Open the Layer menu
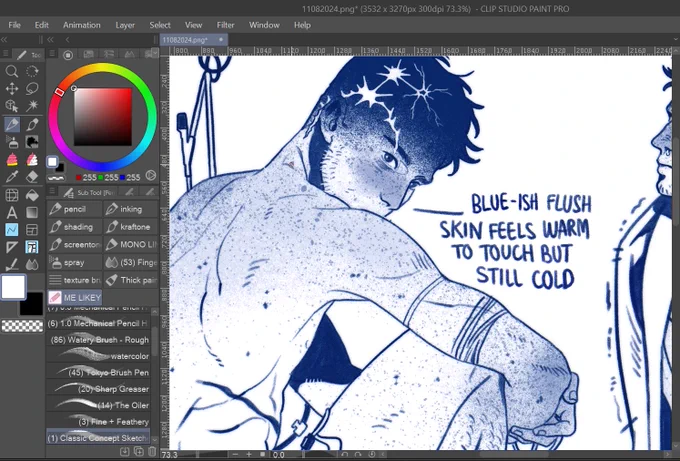 pos(125,25)
